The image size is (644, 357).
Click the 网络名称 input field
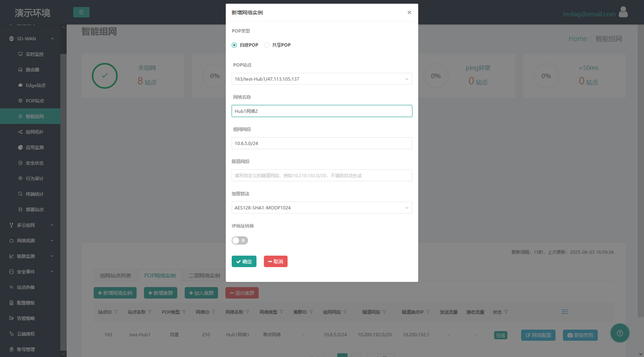(322, 111)
